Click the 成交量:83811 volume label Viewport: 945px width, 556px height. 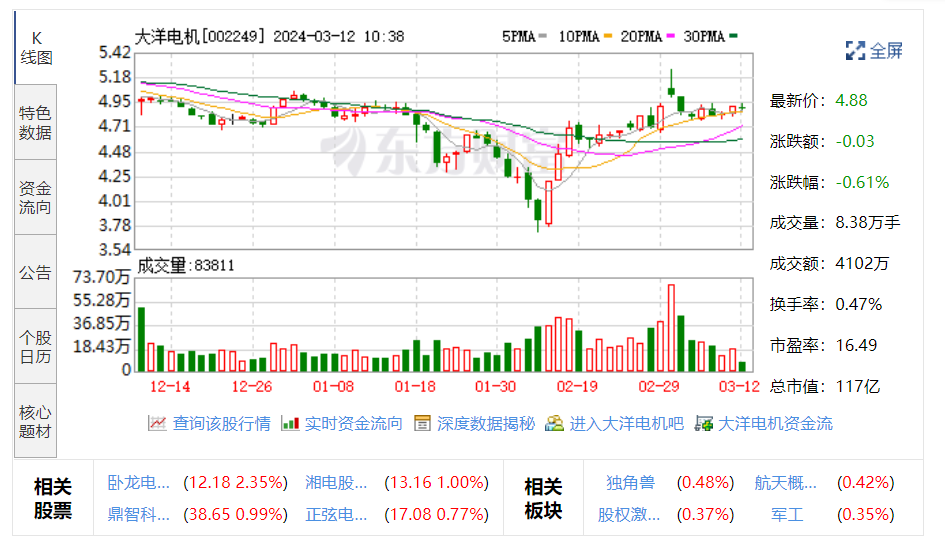[186, 265]
